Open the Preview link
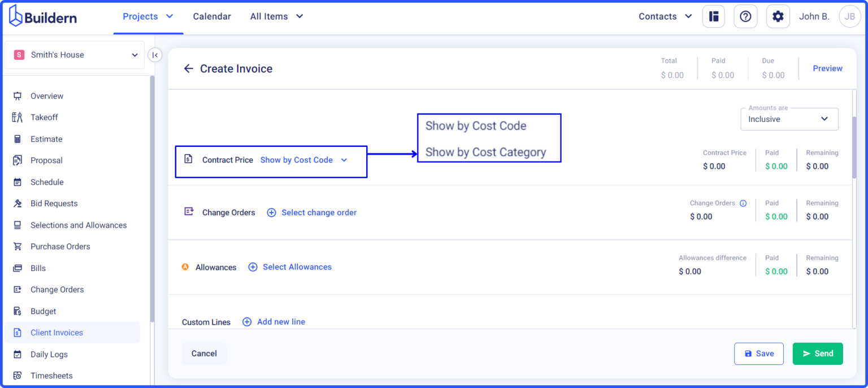The height and width of the screenshot is (388, 868). pos(827,68)
